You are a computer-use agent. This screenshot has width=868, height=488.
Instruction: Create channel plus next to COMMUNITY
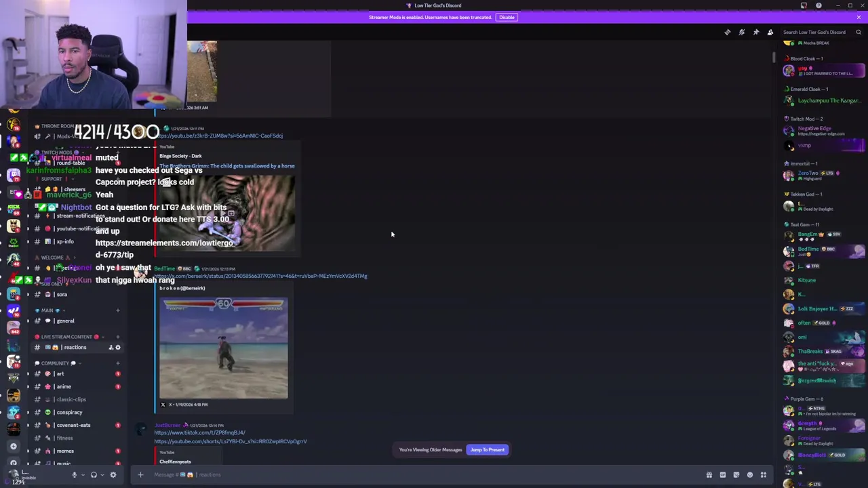(x=117, y=363)
